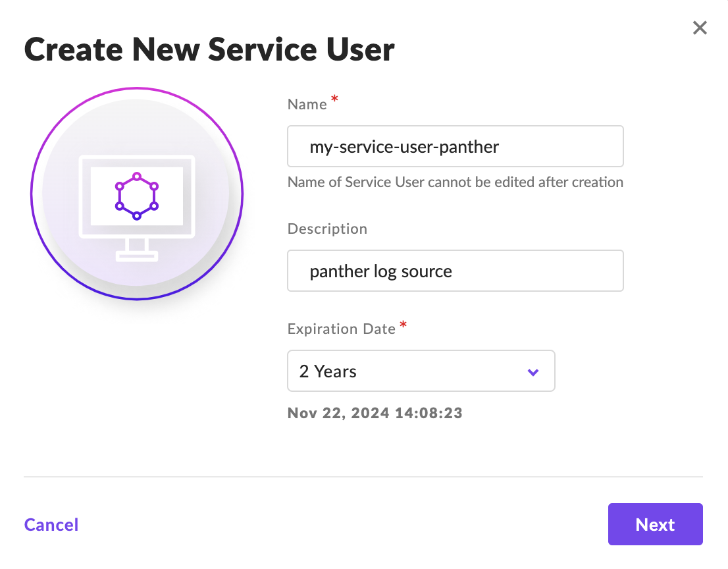Click the monitor stand of the avatar
728x569 pixels.
point(137,250)
